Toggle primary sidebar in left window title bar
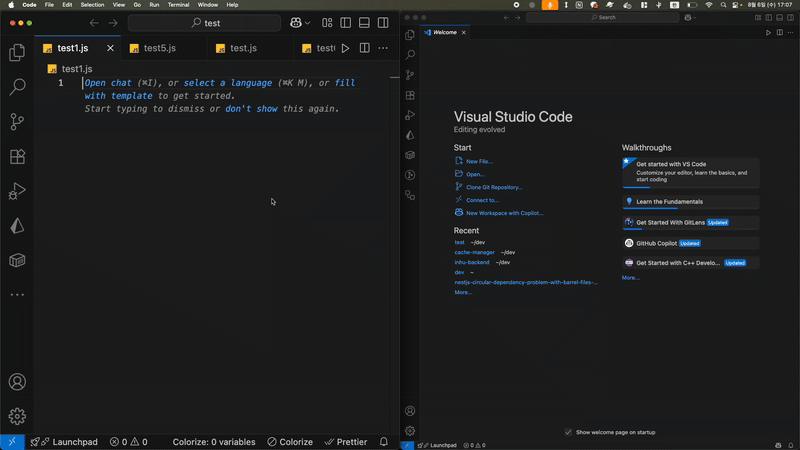Viewport: 800px width, 450px height. tap(345, 22)
